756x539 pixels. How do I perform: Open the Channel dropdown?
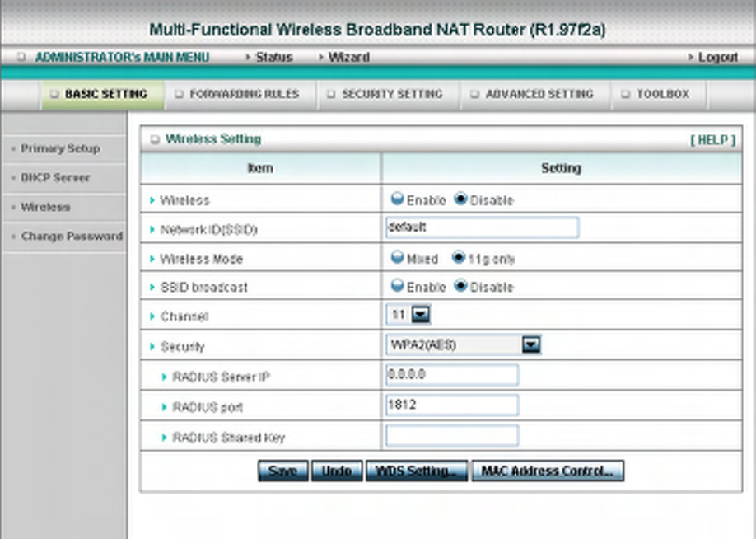pos(408,315)
